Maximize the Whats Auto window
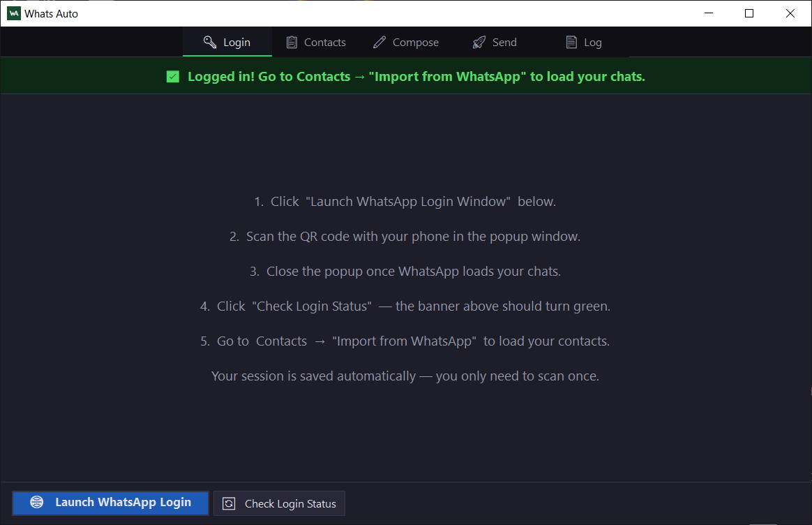Image resolution: width=812 pixels, height=525 pixels. coord(749,13)
